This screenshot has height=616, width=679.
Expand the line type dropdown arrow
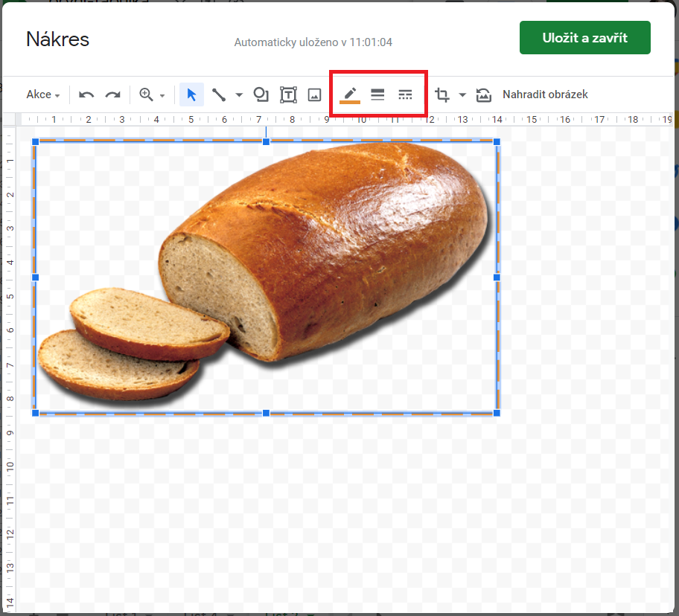[239, 94]
